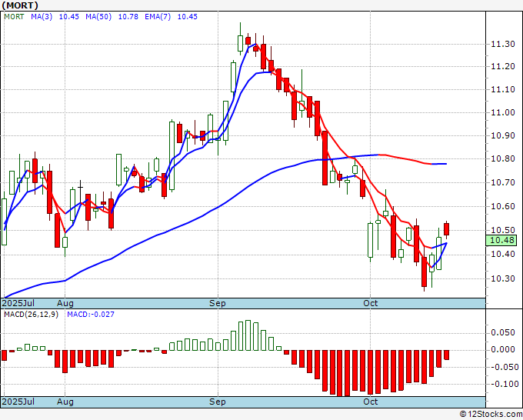Screen dimensions: 523x420
Task: Click the 11.20 price axis label
Action: pyautogui.click(x=503, y=67)
